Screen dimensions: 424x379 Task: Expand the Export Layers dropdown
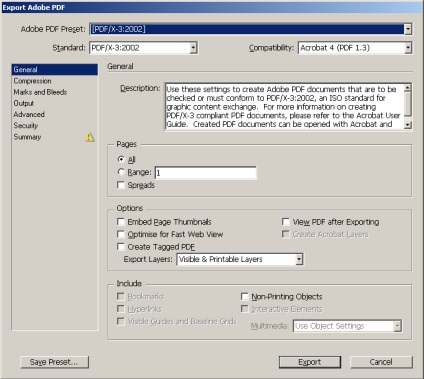[299, 259]
